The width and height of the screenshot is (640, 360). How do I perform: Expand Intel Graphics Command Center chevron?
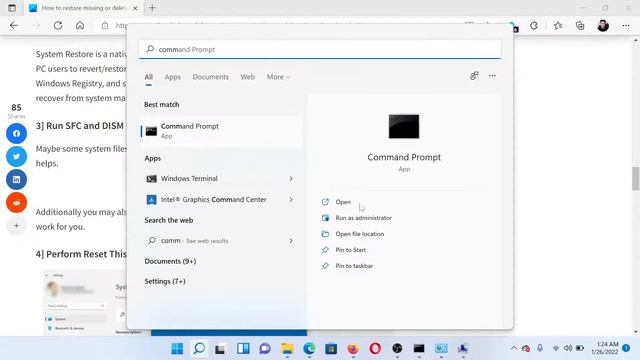coord(291,200)
